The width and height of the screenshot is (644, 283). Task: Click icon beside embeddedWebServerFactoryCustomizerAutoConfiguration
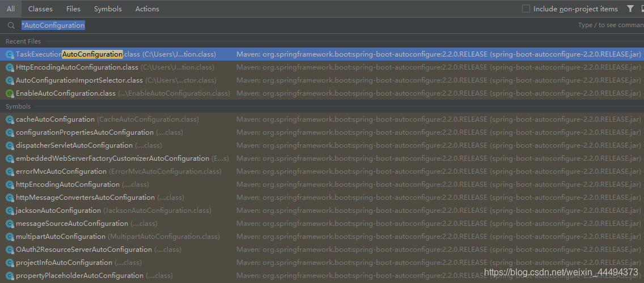tap(10, 158)
